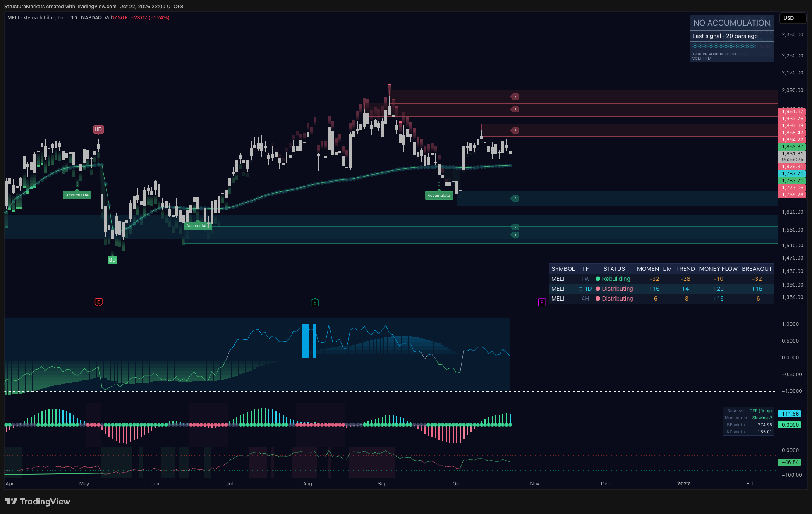Click the red earnings E marker
Viewport: 812px width, 514px height.
[98, 302]
